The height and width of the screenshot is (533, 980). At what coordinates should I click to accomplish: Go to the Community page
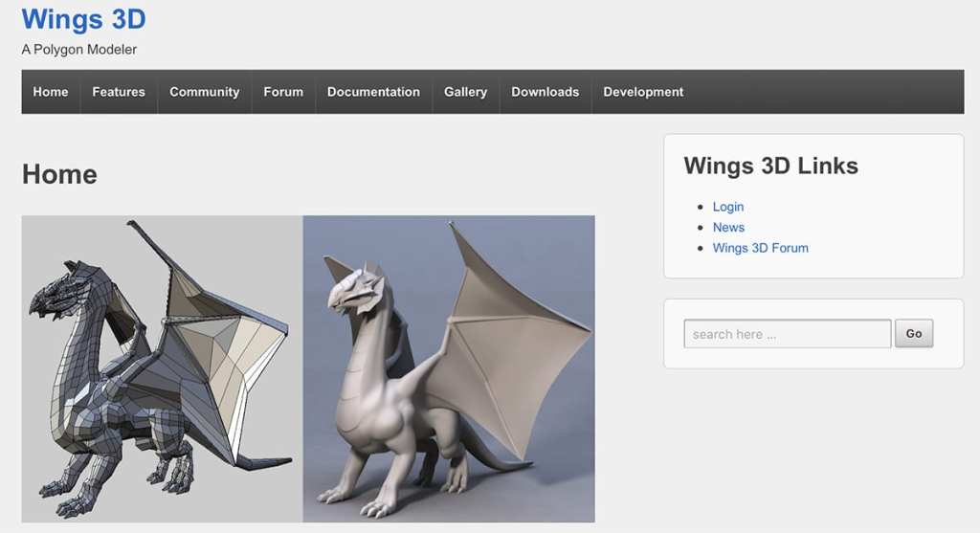point(205,92)
